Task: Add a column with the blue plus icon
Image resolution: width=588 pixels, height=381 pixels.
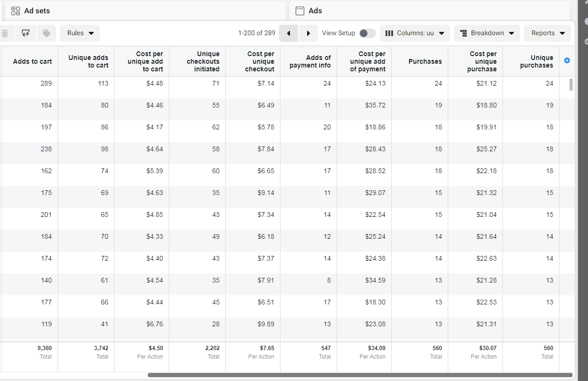Action: [567, 60]
